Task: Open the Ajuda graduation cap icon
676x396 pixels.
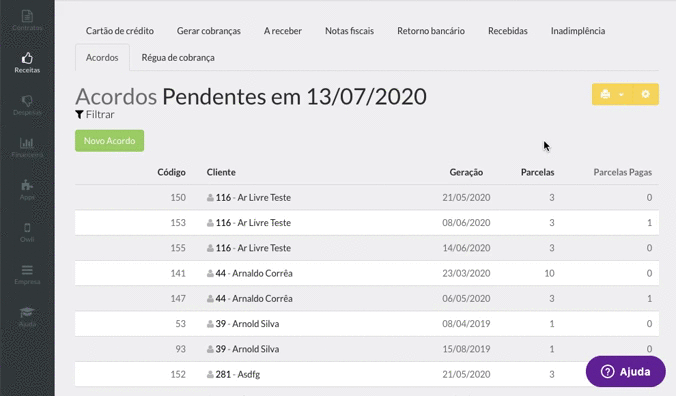Action: [x=27, y=317]
